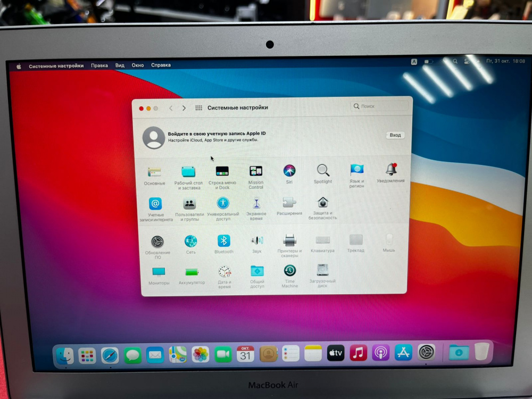Screen dimensions: 532x399
Task: Click the Поиск search field
Action: 380,106
